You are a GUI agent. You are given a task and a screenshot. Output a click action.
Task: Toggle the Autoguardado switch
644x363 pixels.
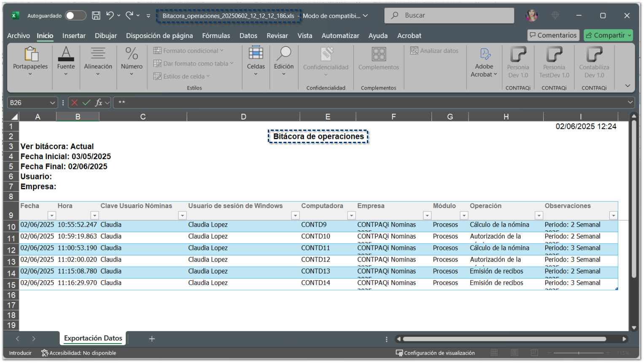point(75,16)
